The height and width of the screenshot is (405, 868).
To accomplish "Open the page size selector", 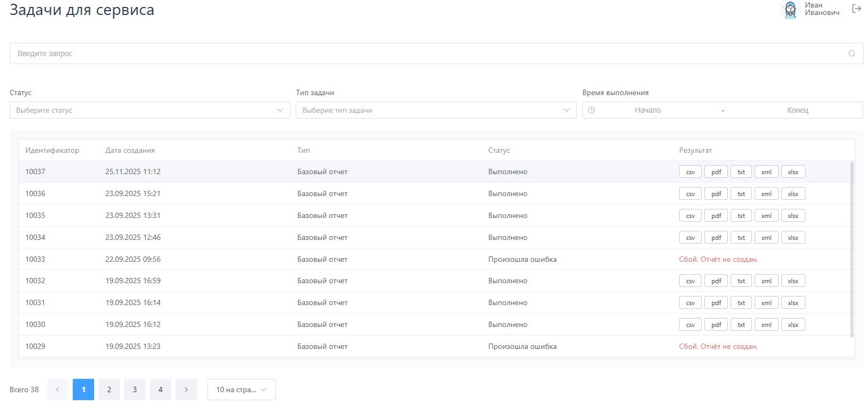I will tap(241, 390).
